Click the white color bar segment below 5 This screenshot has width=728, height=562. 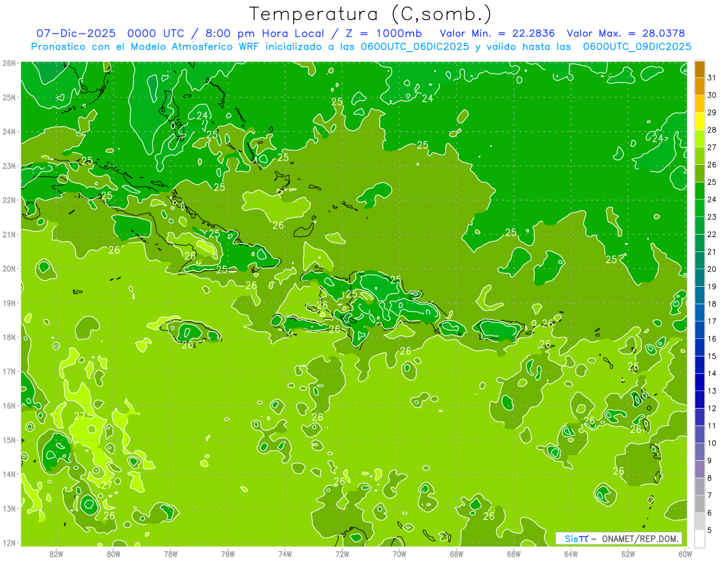699,539
